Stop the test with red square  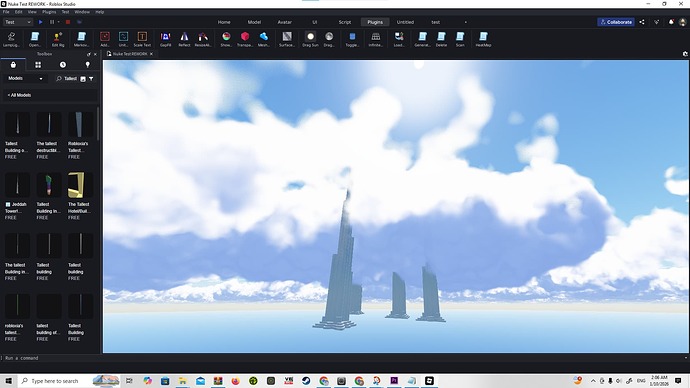[68, 22]
